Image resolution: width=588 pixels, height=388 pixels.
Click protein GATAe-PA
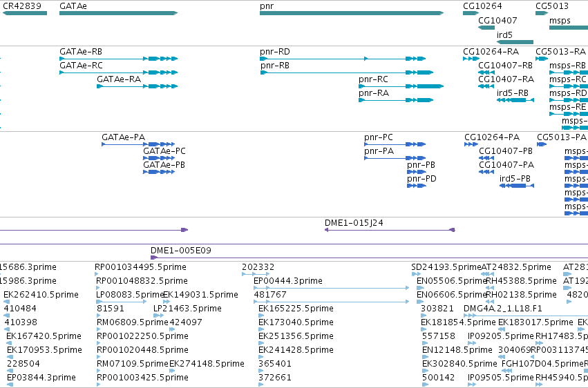138,144
